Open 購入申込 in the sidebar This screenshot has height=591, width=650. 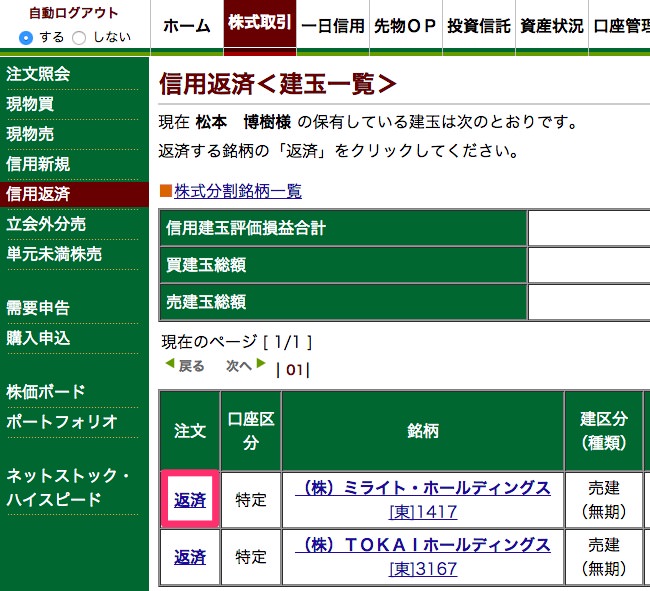(x=38, y=338)
